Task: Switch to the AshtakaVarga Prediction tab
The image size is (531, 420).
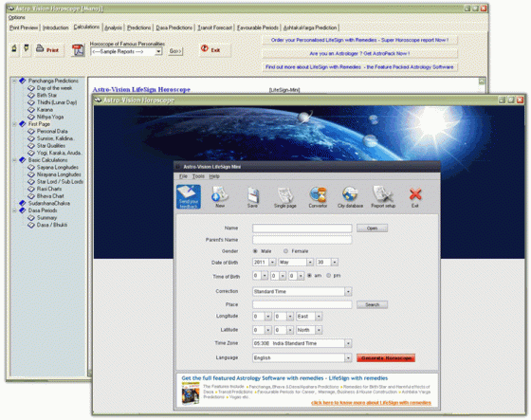Action: (x=310, y=27)
